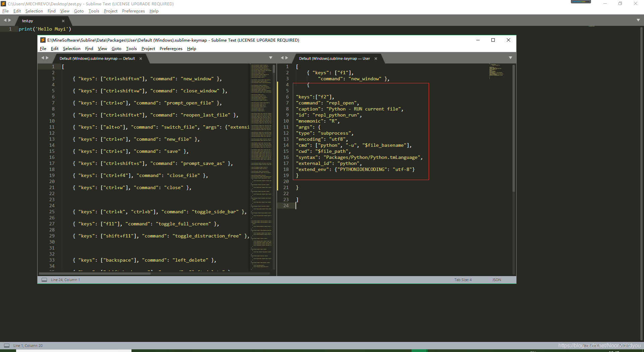Open tab list dropdown in left keymap pane
644x352 pixels.
271,58
